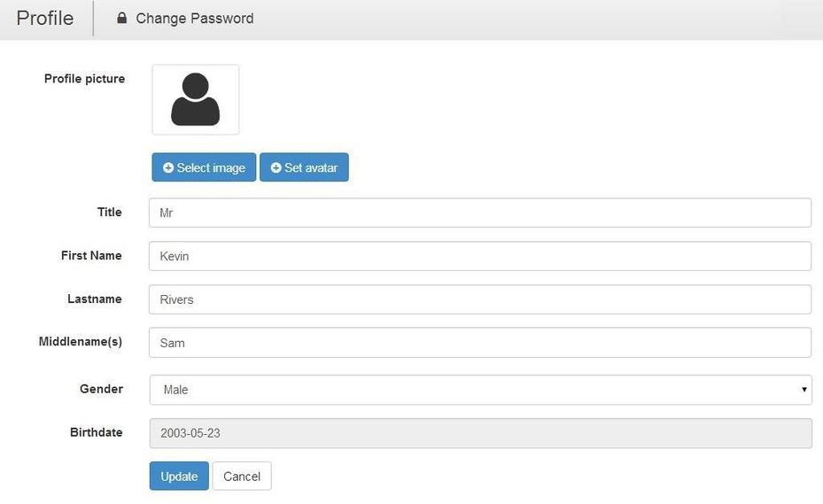This screenshot has width=823, height=504.
Task: Click the Cancel button
Action: (242, 477)
